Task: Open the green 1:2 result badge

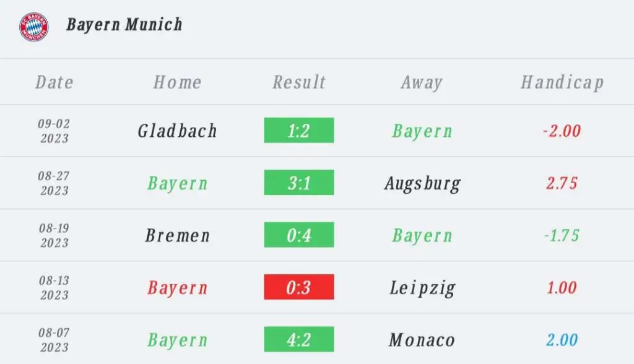Action: [299, 130]
